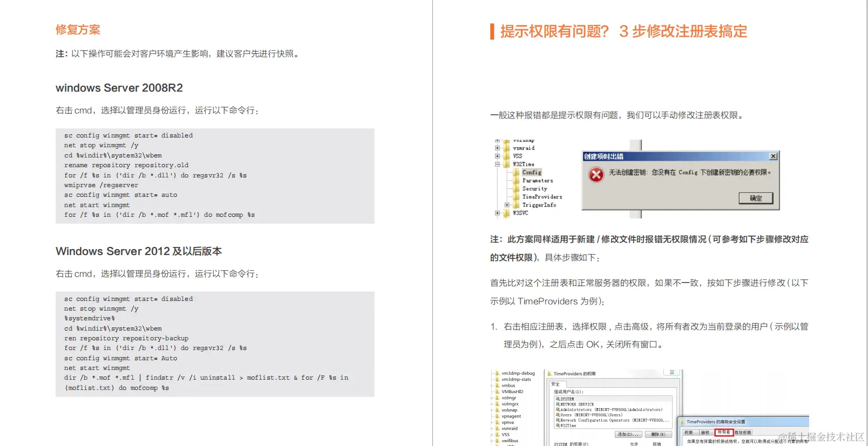The width and height of the screenshot is (868, 446).
Task: Close the 创建项时出错 error dialog
Action: click(773, 156)
